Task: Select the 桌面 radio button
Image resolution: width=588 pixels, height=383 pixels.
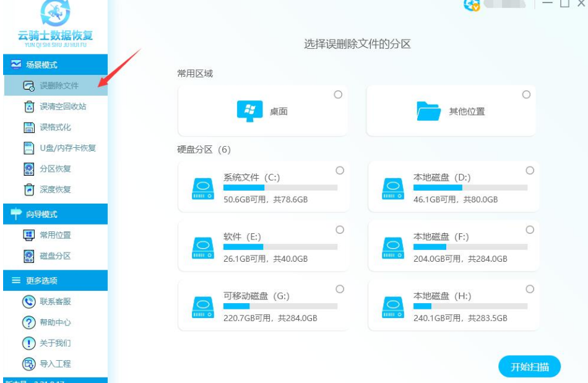Action: (338, 95)
